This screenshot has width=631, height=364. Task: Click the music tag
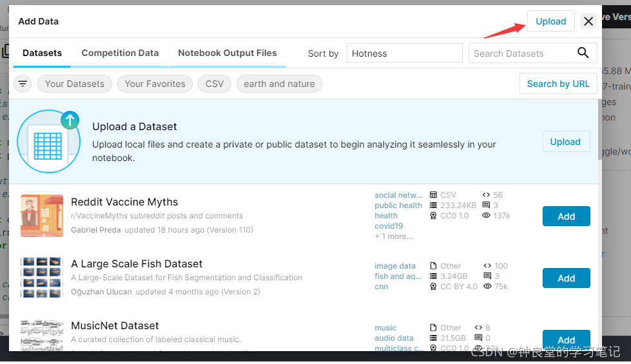385,328
